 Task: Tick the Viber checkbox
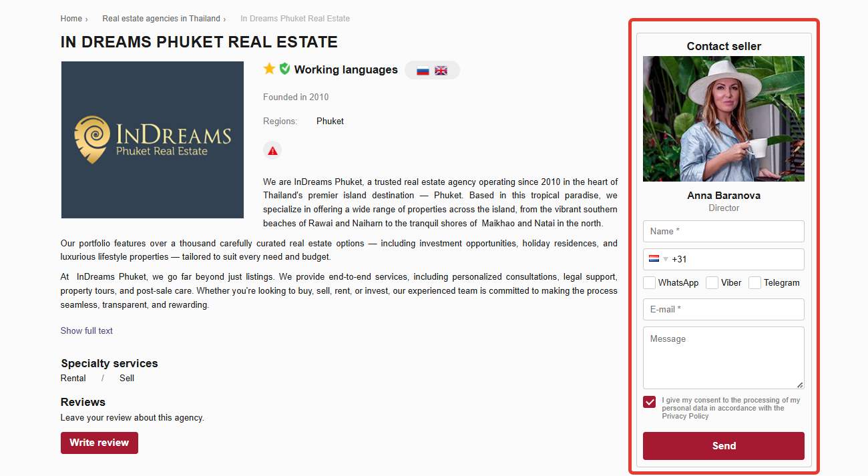pyautogui.click(x=712, y=282)
